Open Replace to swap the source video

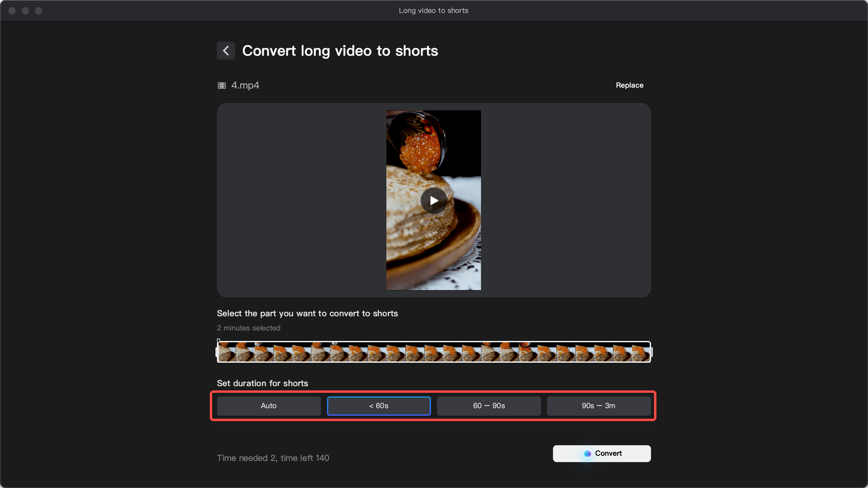(629, 85)
